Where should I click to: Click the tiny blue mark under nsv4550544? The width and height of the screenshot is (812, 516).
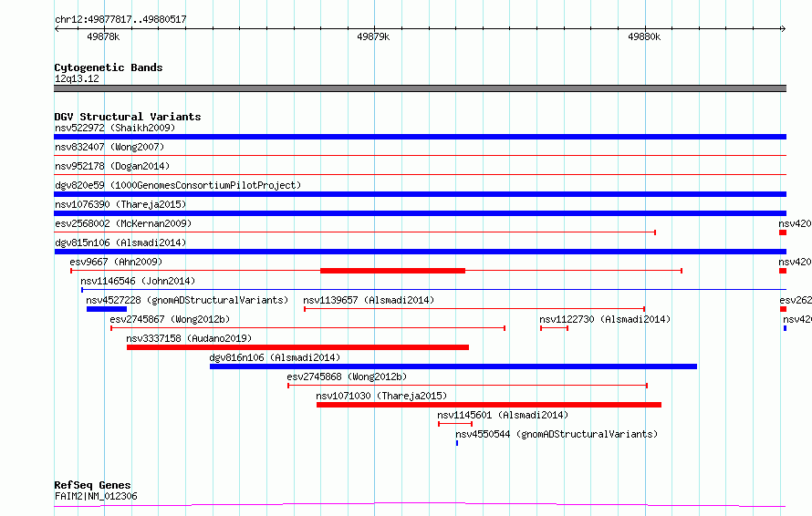pos(457,443)
